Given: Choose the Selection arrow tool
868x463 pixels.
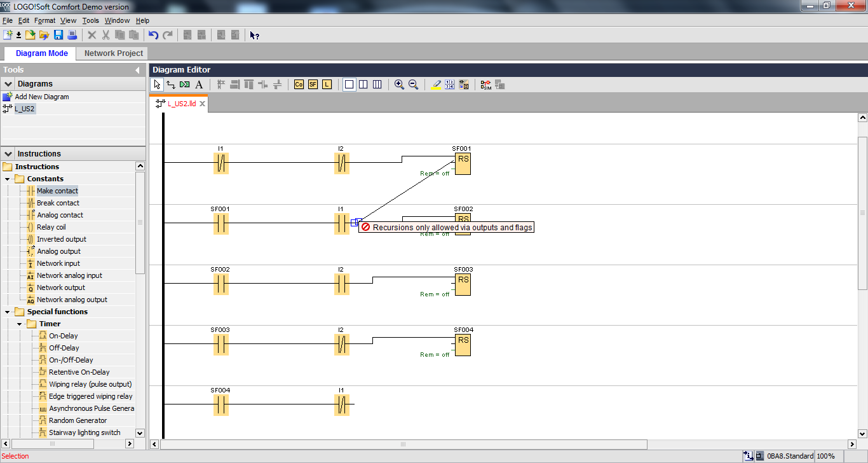Looking at the screenshot, I should (157, 84).
